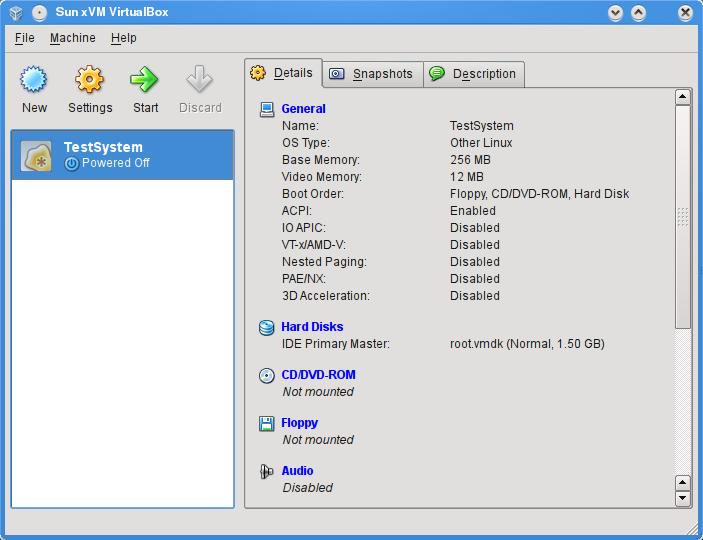Viewport: 703px width, 540px height.
Task: Click the Audio speaker icon
Action: [267, 471]
